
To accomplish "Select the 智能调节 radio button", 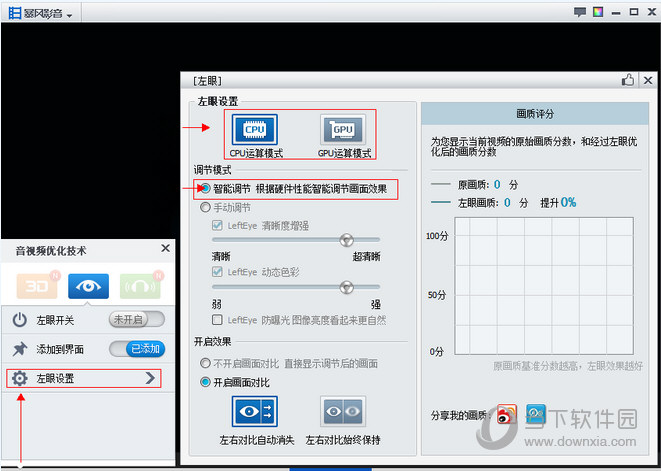I will (206, 188).
